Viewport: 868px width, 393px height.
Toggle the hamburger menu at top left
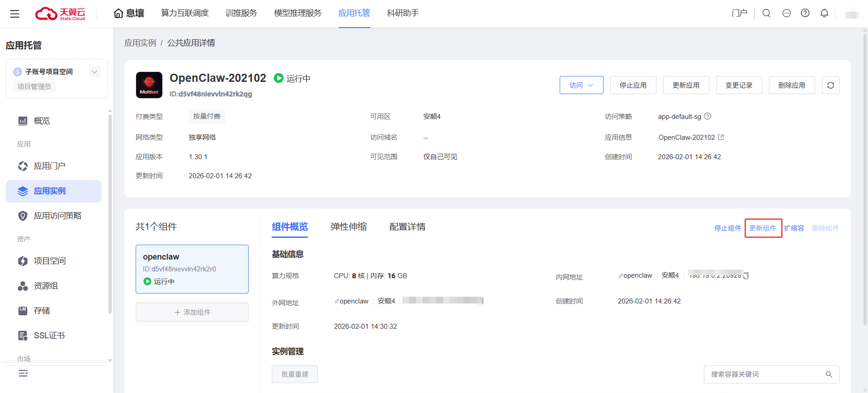(x=14, y=14)
